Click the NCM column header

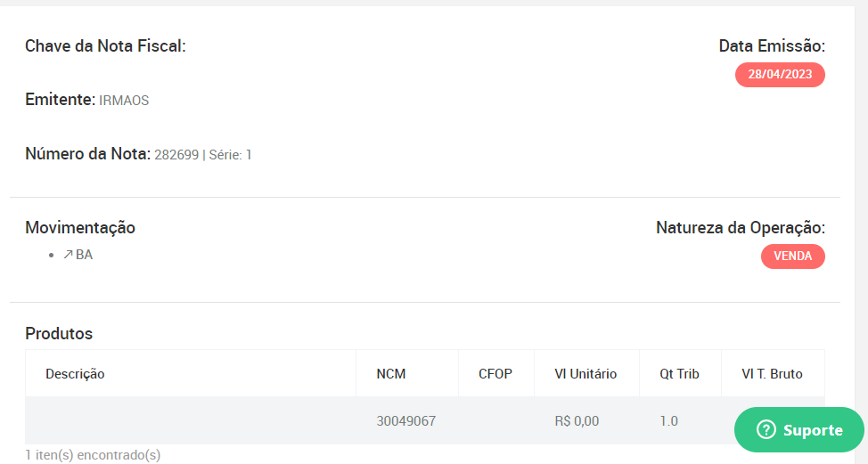click(x=391, y=374)
